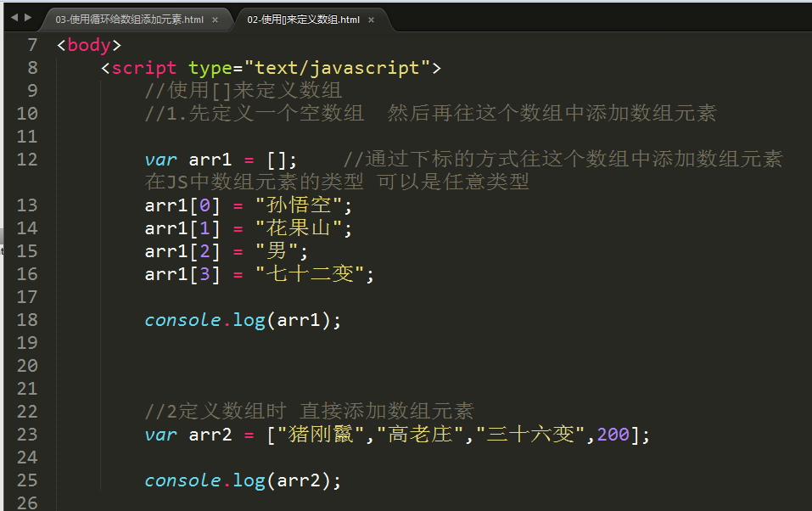This screenshot has height=511, width=812.
Task: Click the string "孙悟空" on line 13
Action: [x=299, y=205]
